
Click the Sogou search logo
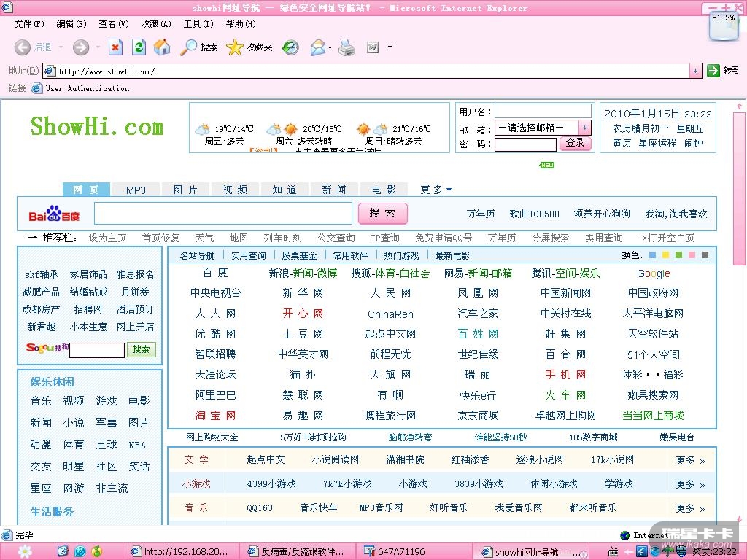click(x=47, y=348)
